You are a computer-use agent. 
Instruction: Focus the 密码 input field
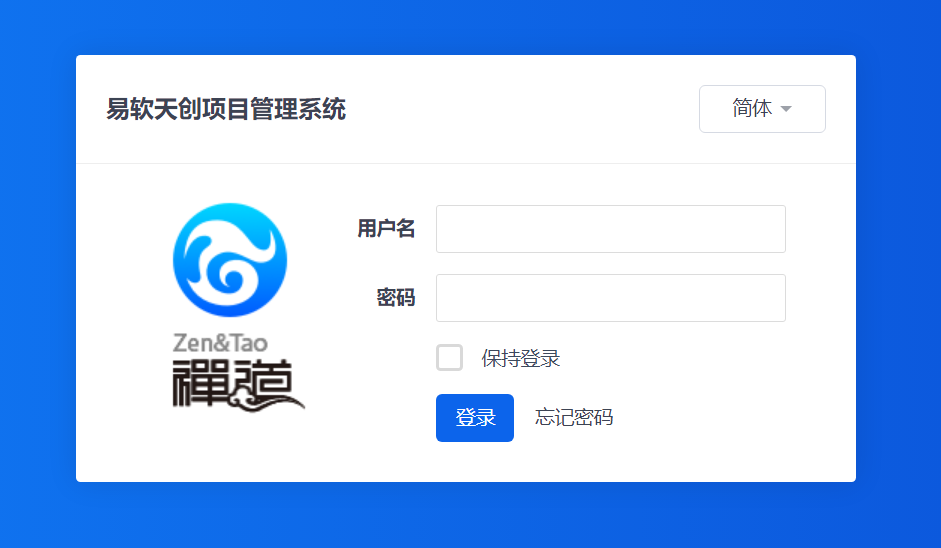611,298
